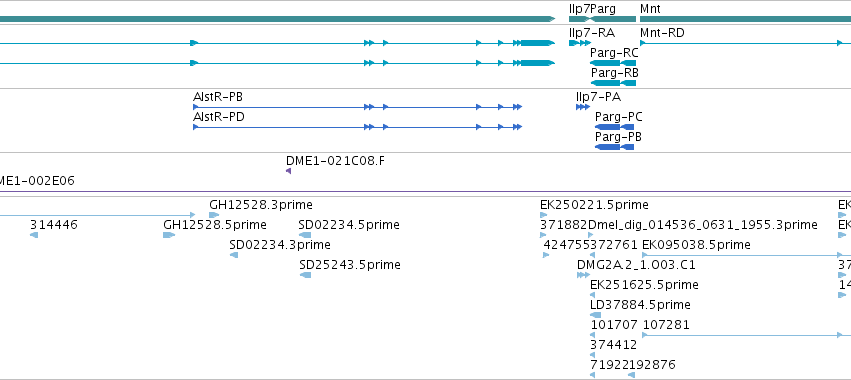Select the Parg-PC protein feature

(x=614, y=127)
